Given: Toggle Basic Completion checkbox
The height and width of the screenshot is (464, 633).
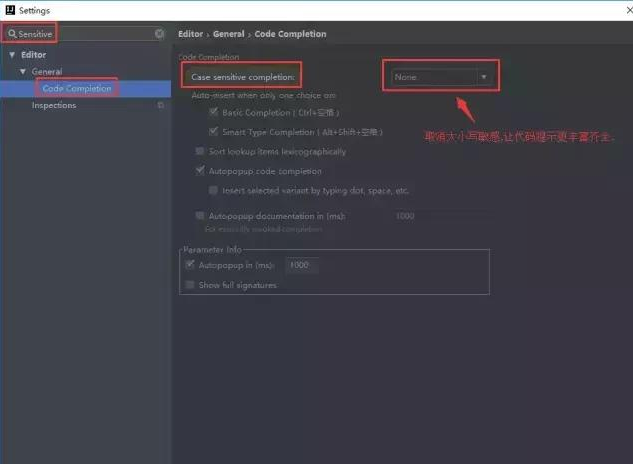Looking at the screenshot, I should click(x=214, y=113).
